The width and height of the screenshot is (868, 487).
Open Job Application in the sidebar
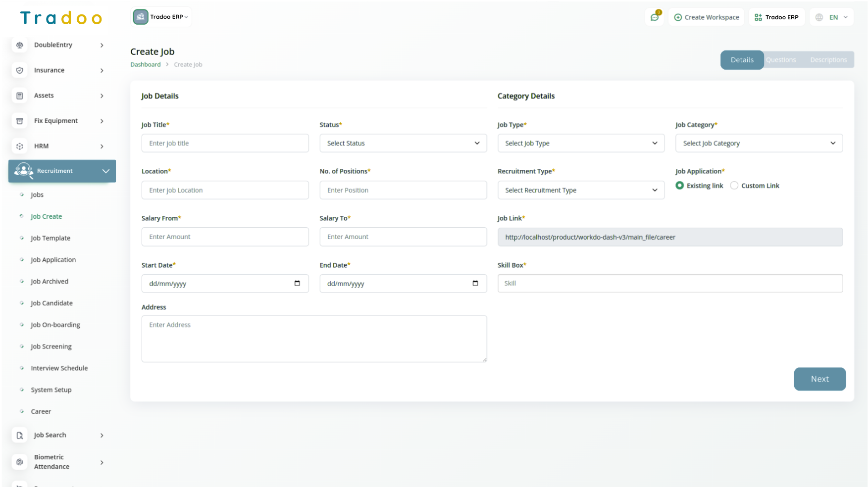coord(53,260)
